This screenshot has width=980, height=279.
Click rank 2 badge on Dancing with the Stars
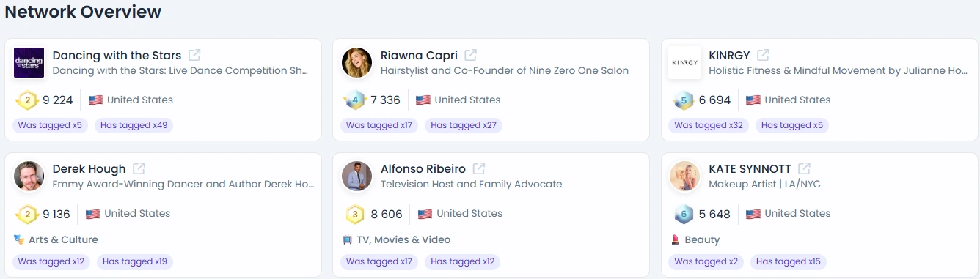tap(27, 100)
